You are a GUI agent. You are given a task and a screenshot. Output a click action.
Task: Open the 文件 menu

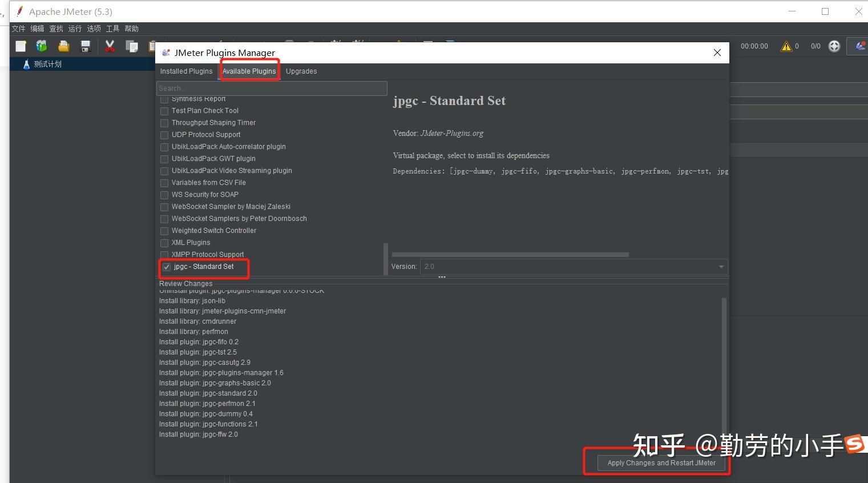(x=19, y=29)
